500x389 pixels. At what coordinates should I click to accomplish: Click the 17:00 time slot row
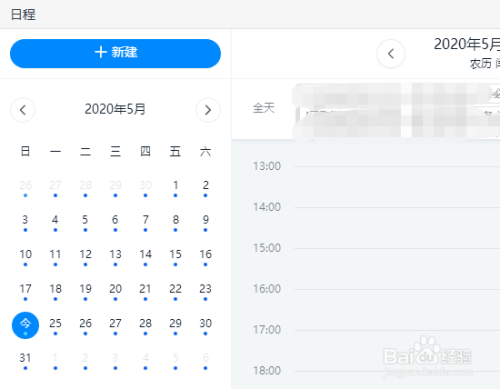click(397, 351)
